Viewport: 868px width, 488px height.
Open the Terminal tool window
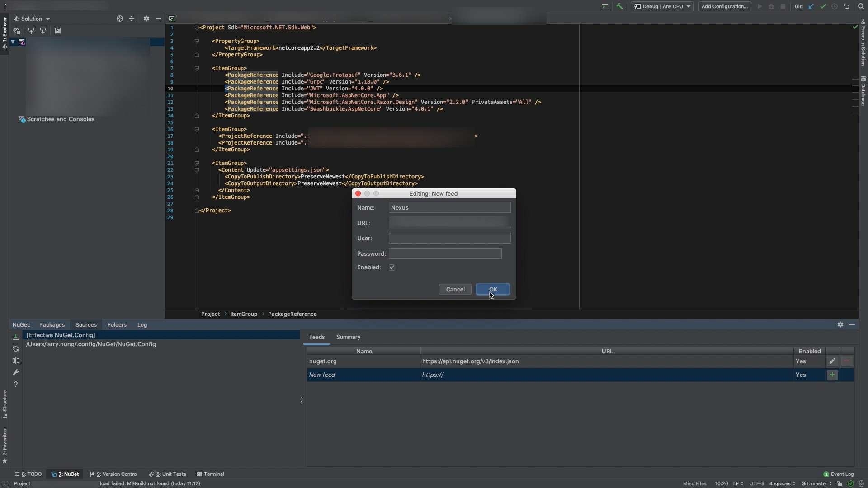pyautogui.click(x=210, y=474)
